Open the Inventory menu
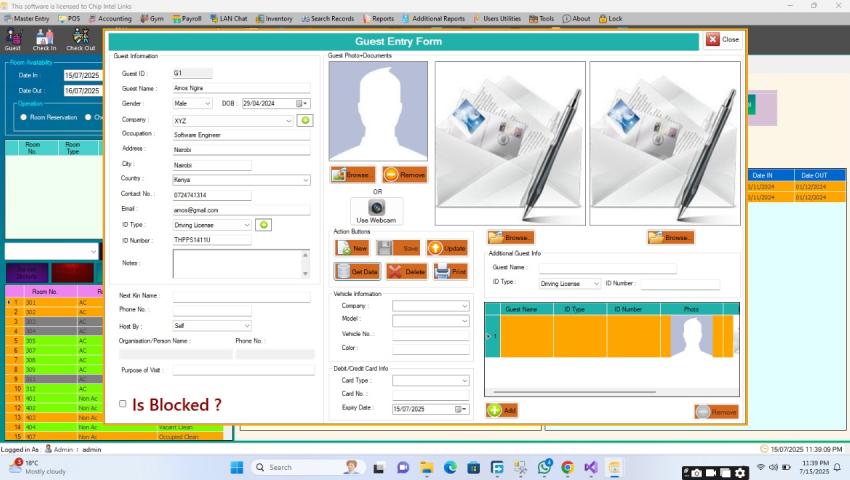The width and height of the screenshot is (850, 480). [x=274, y=18]
